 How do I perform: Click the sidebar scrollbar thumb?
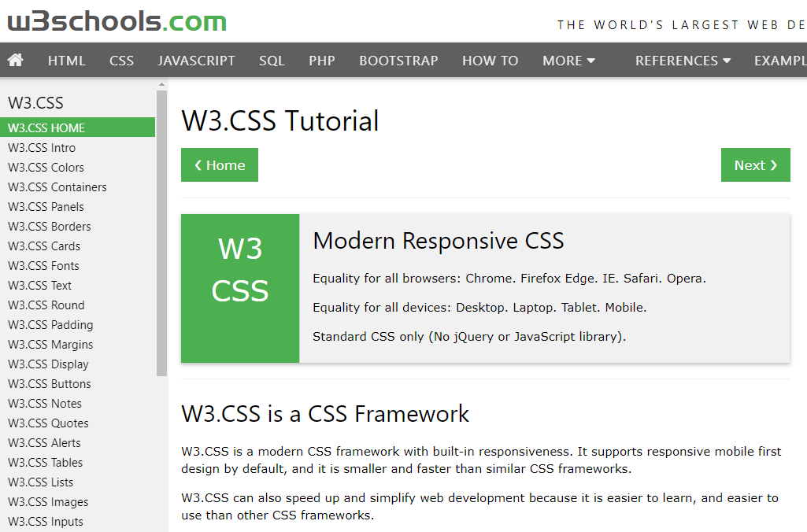pyautogui.click(x=162, y=232)
